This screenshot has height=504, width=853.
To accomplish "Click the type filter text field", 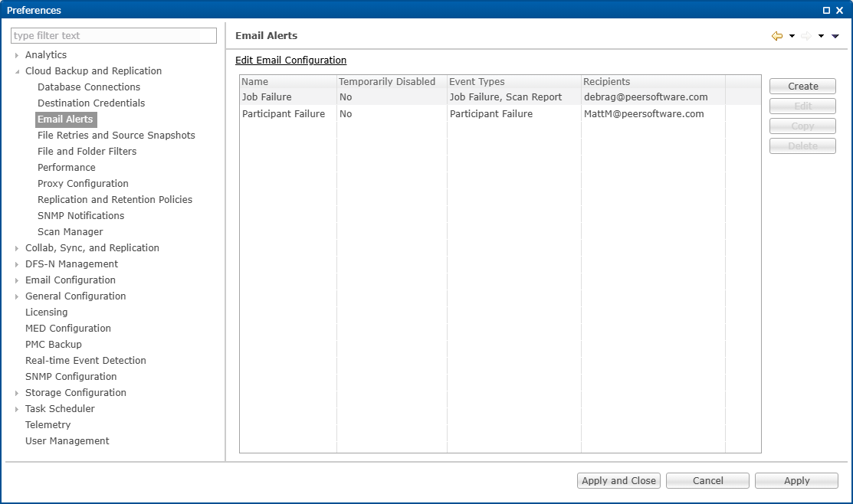I will click(x=113, y=35).
